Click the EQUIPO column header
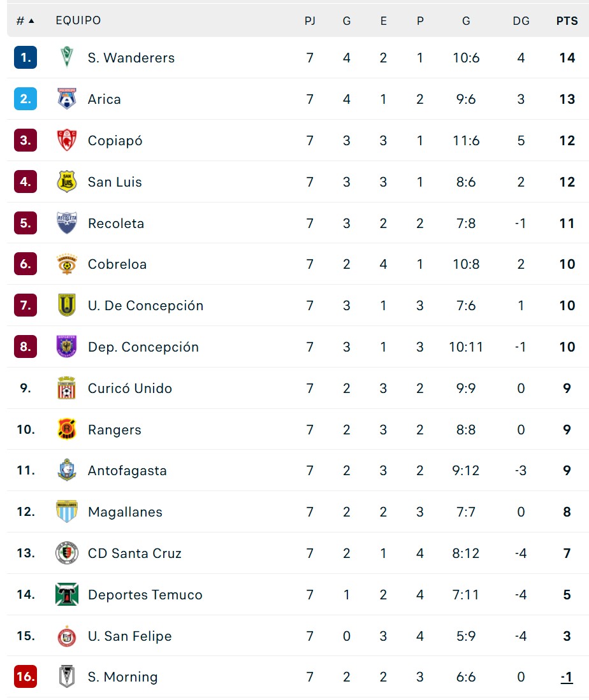Viewport: 589px width, 700px height. pyautogui.click(x=78, y=20)
